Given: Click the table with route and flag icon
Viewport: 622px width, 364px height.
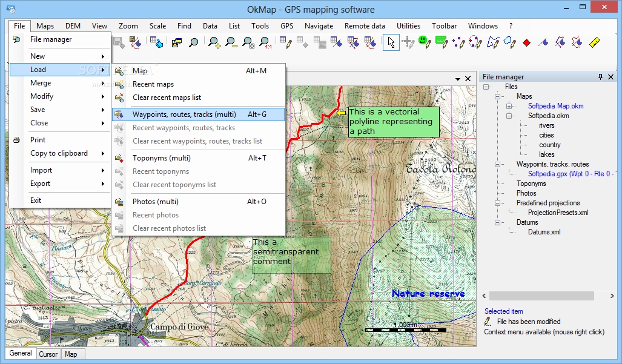Looking at the screenshot, I should point(353,42).
